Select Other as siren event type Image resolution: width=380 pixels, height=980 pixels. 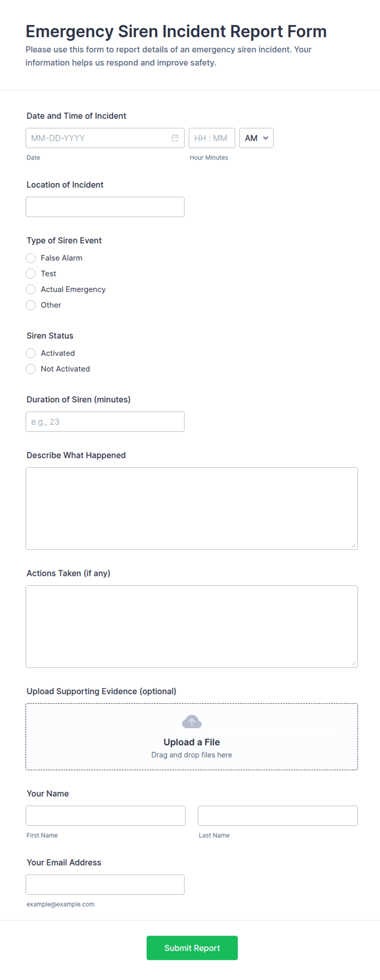(31, 305)
